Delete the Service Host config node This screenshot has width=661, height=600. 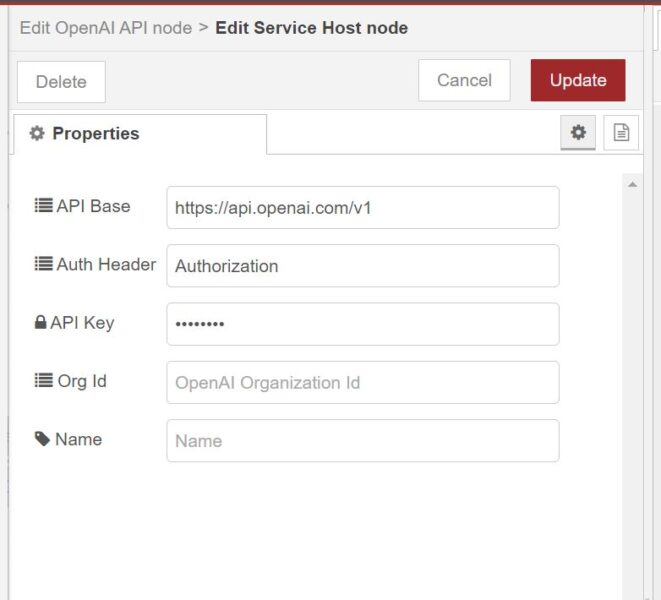coord(61,82)
